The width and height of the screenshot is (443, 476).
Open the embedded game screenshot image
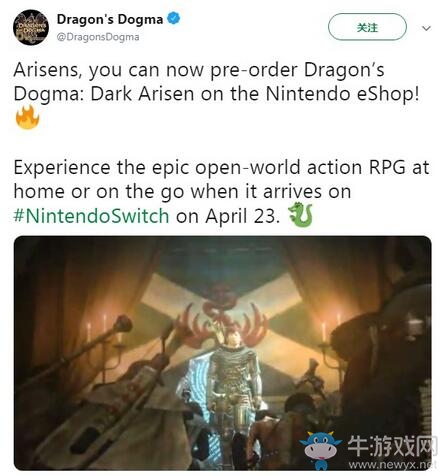click(x=222, y=353)
